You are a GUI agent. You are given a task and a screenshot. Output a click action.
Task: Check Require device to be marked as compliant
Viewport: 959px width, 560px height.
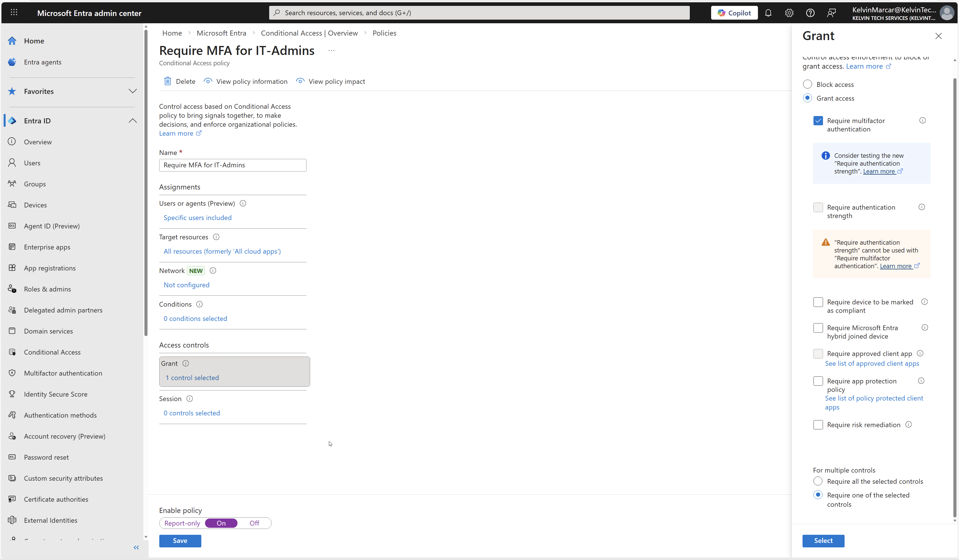(818, 302)
